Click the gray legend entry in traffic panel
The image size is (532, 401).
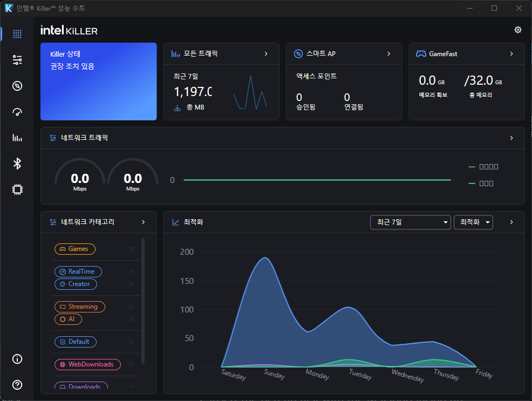click(483, 167)
